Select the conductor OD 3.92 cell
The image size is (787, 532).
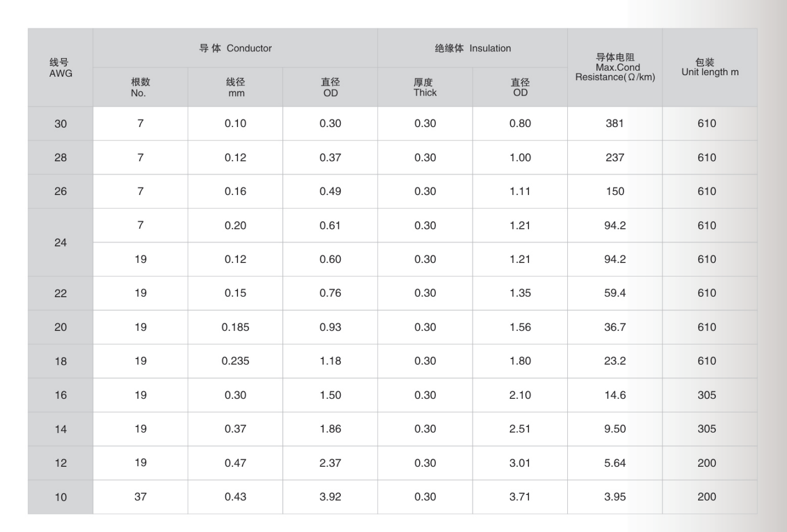pyautogui.click(x=330, y=497)
